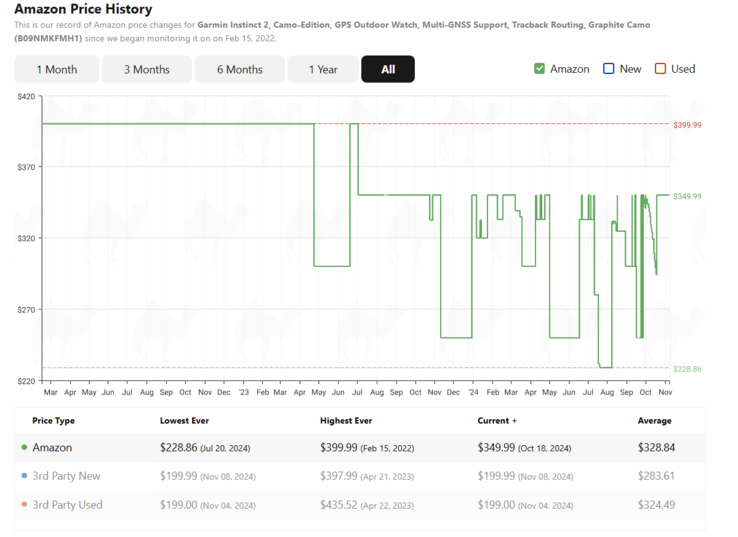This screenshot has width=738, height=537.
Task: Click the $228.86 lowest price line label
Action: pos(687,369)
